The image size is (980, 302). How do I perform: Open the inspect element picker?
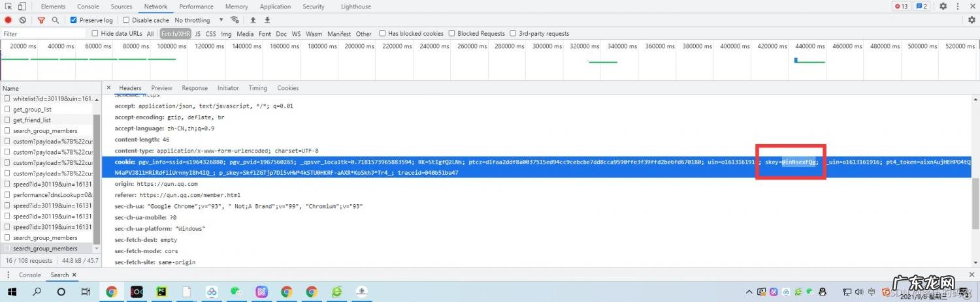[x=8, y=7]
